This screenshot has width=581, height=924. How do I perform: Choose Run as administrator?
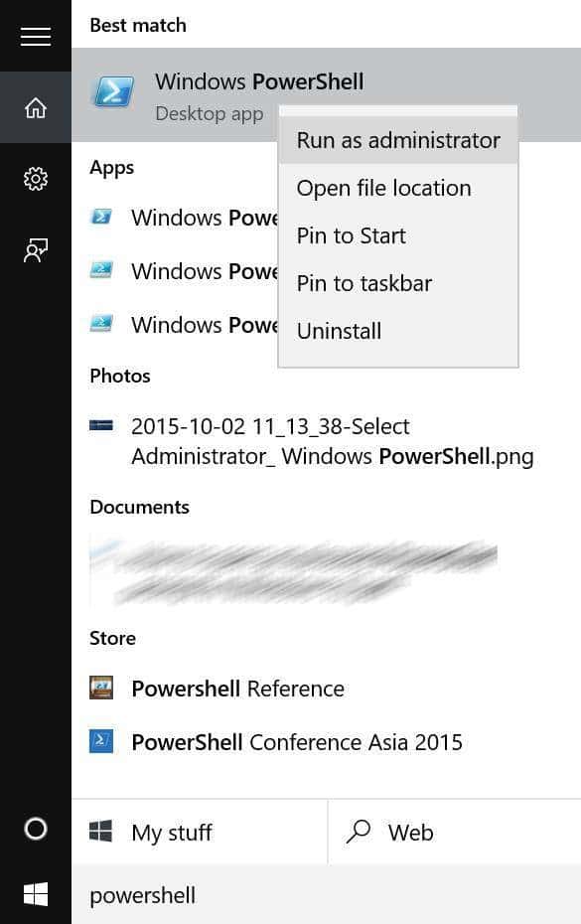pos(398,140)
